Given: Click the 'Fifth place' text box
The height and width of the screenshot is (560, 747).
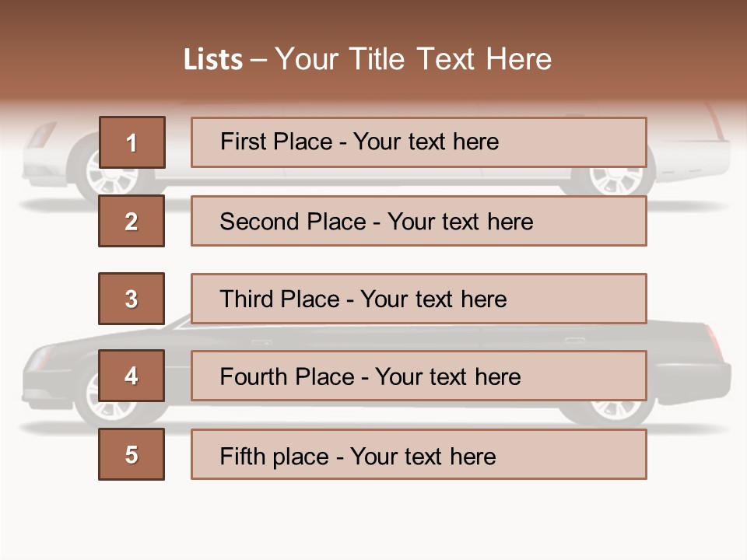Looking at the screenshot, I should [x=419, y=454].
